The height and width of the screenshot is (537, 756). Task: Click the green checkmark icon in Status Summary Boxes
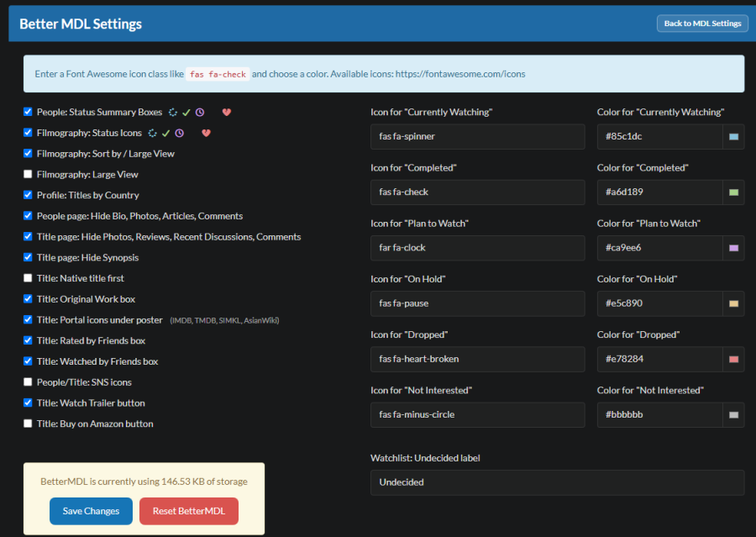186,113
